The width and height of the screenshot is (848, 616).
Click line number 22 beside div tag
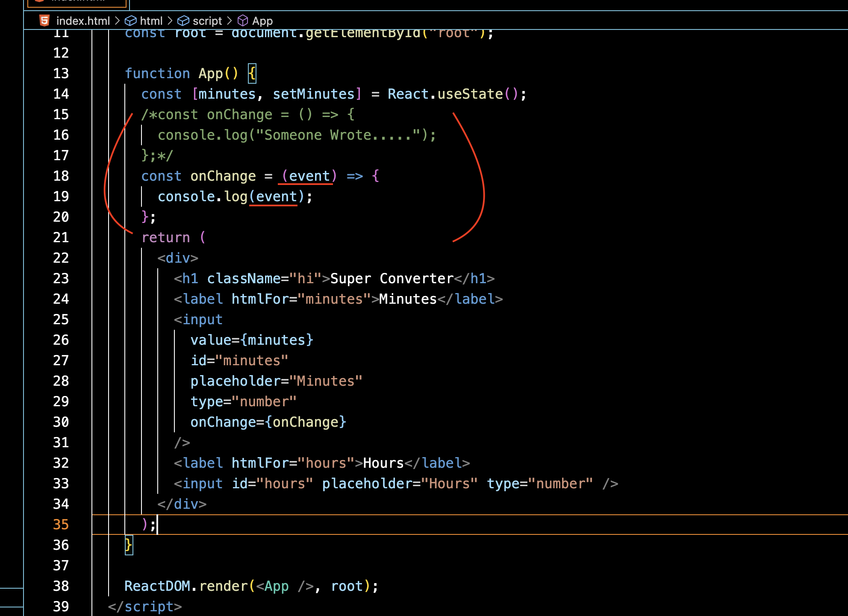(61, 258)
